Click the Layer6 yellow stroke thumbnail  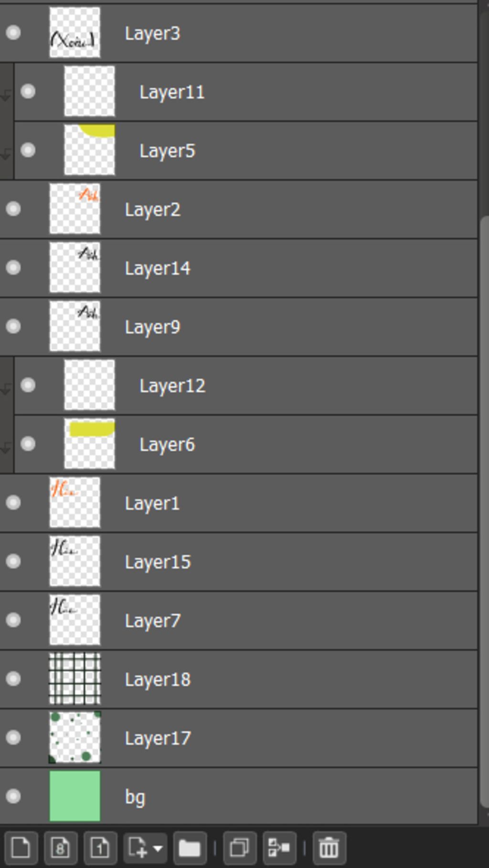point(89,444)
